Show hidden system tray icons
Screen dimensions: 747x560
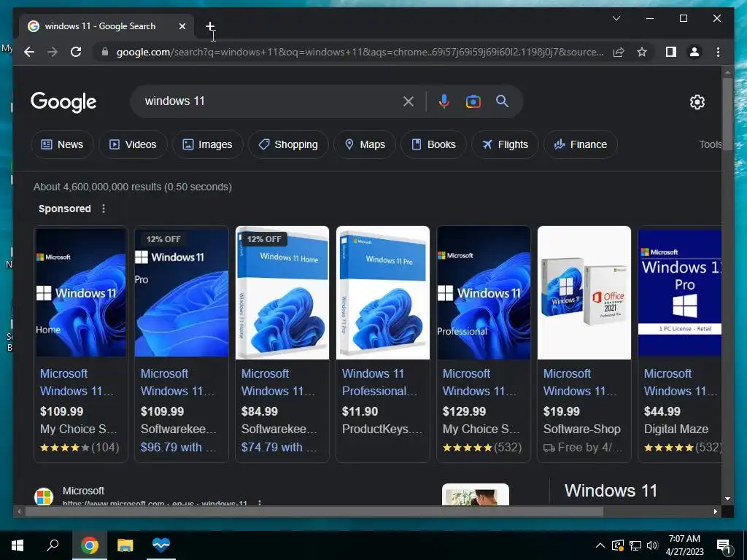tap(600, 545)
